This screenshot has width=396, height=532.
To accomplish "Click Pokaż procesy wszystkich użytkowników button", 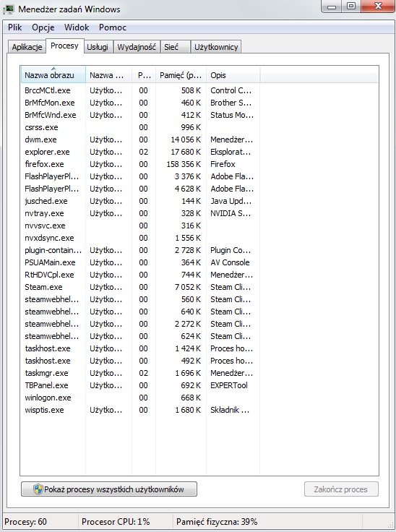I will tap(109, 489).
